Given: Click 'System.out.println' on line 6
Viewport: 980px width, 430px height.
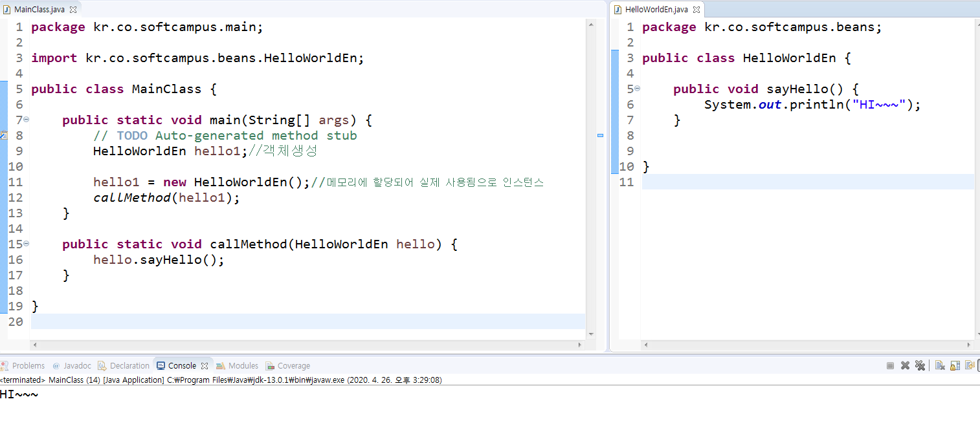Looking at the screenshot, I should click(x=774, y=105).
